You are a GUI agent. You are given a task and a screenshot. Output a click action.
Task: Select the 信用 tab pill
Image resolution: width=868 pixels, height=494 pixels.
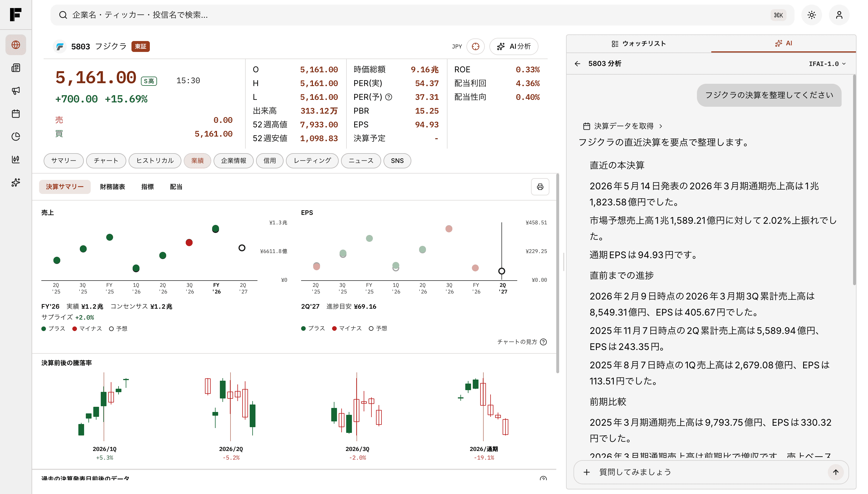270,161
